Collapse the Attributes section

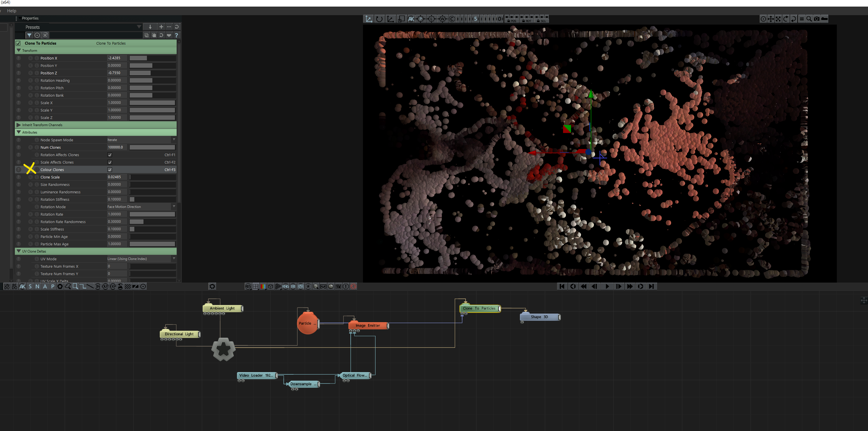[x=19, y=132]
